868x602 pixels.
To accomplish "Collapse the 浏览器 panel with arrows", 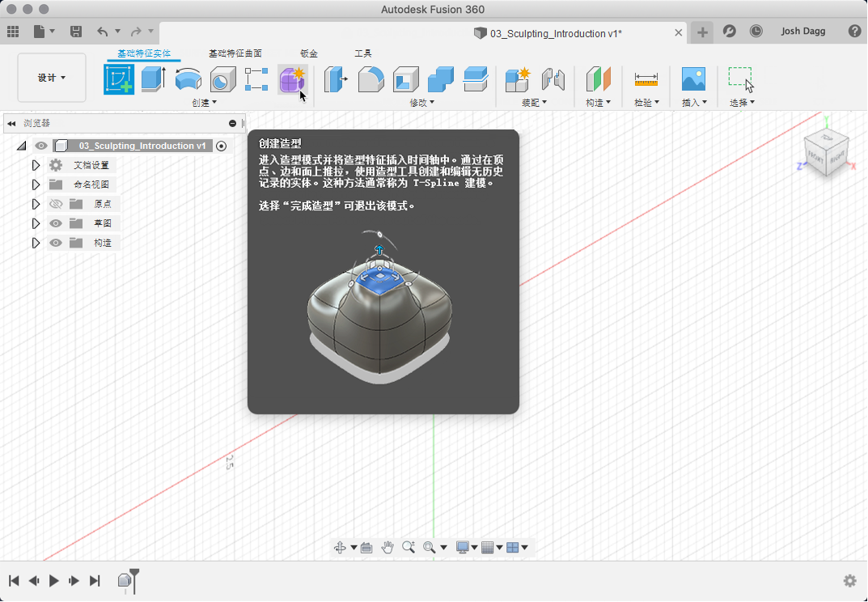I will tap(11, 124).
